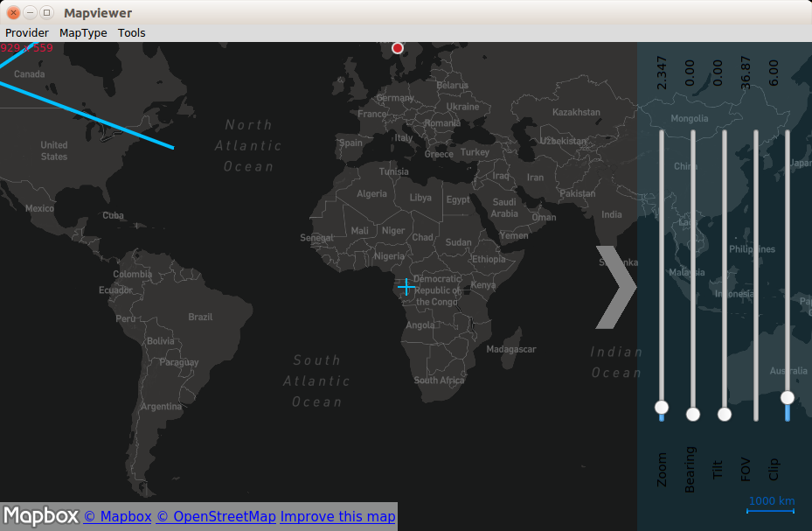
Task: Click the Bearing label text
Action: click(690, 470)
